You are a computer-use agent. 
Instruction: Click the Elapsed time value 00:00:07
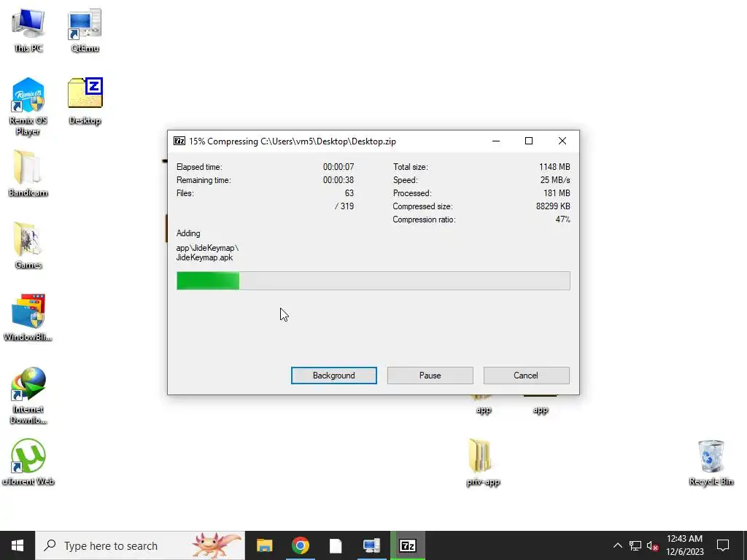coord(338,167)
